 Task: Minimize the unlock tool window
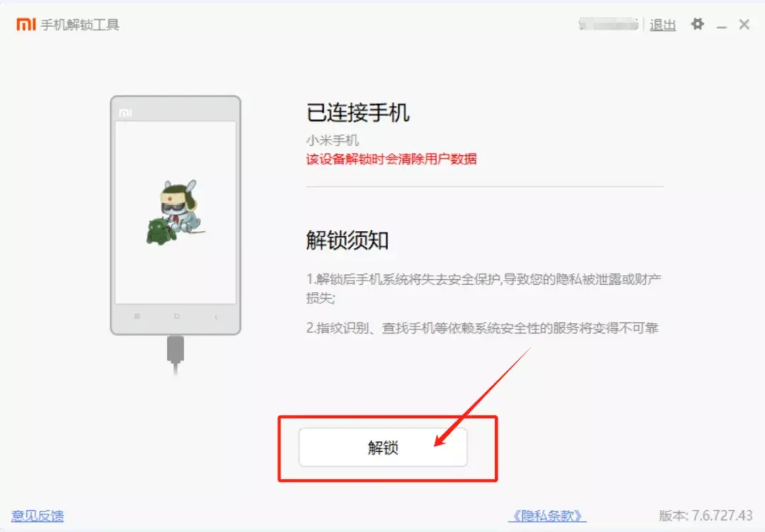pyautogui.click(x=722, y=26)
